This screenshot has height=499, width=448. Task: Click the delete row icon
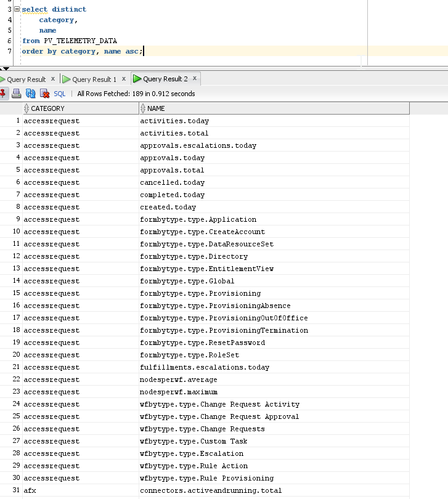(44, 94)
